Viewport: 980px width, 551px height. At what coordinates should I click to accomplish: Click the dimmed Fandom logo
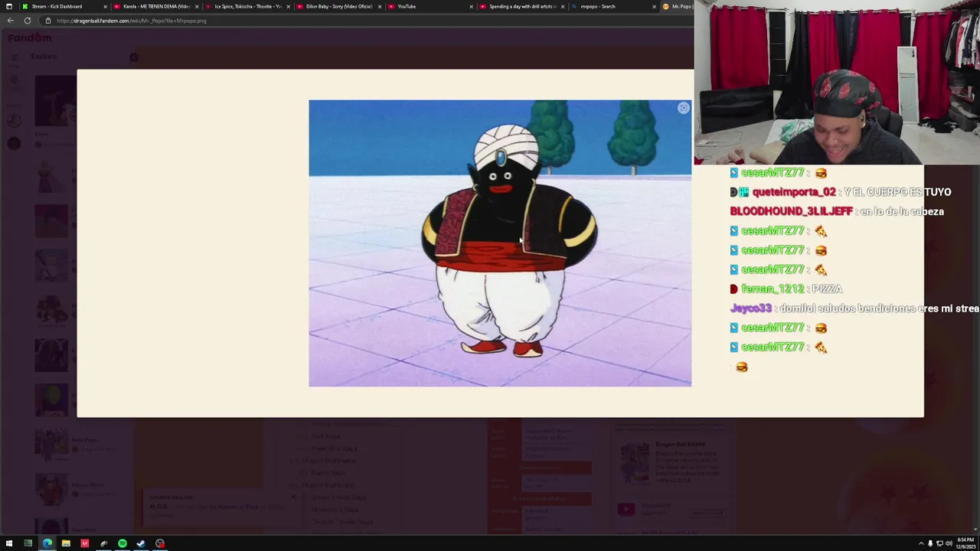point(31,37)
